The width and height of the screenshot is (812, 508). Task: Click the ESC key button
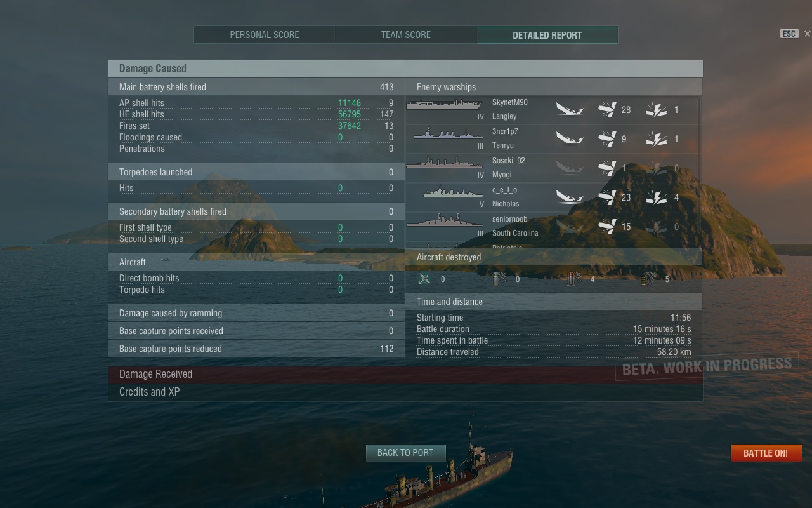(x=789, y=34)
